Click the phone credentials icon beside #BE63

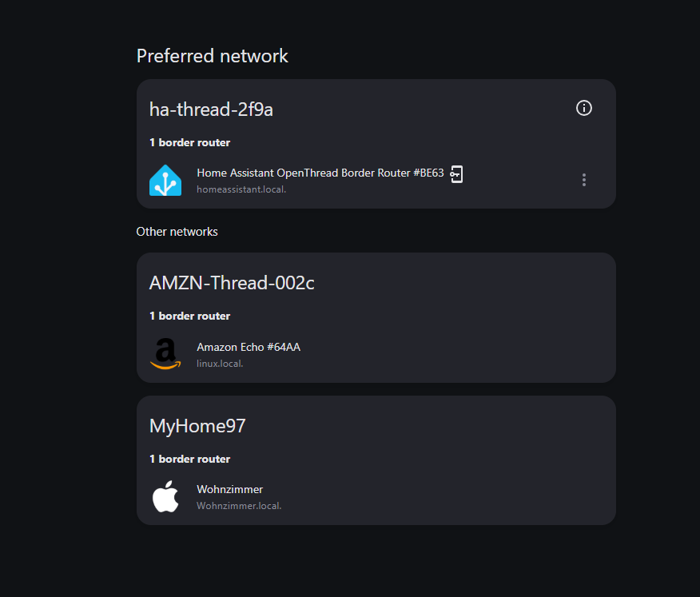(x=456, y=173)
